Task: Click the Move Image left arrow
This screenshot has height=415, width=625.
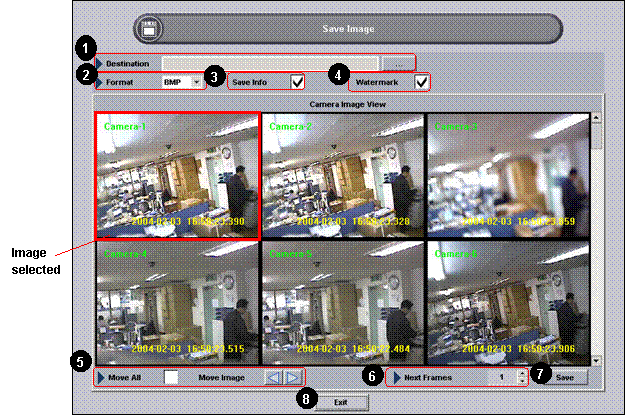Action: click(273, 377)
